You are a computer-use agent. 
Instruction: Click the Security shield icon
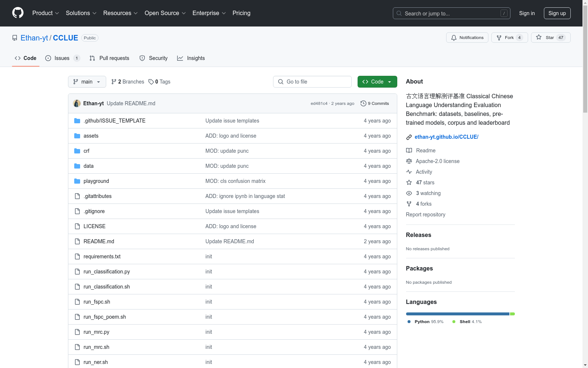pos(142,58)
